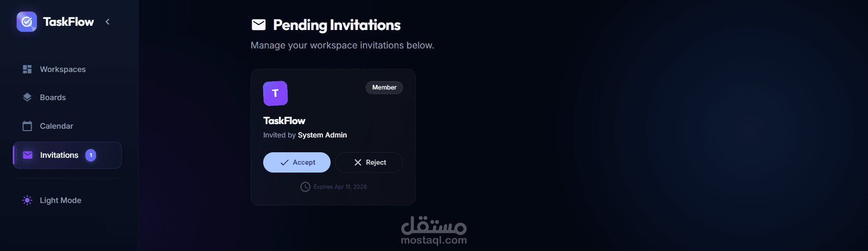868x251 pixels.
Task: Click the Workspaces grid icon
Action: coord(27,69)
